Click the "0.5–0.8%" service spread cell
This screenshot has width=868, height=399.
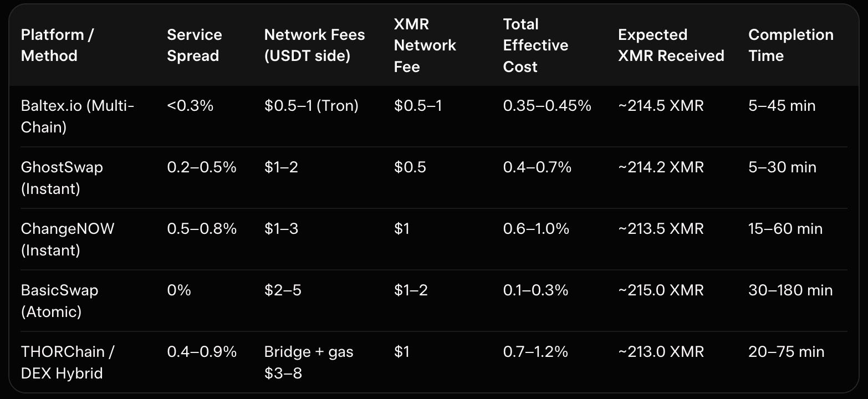point(202,229)
